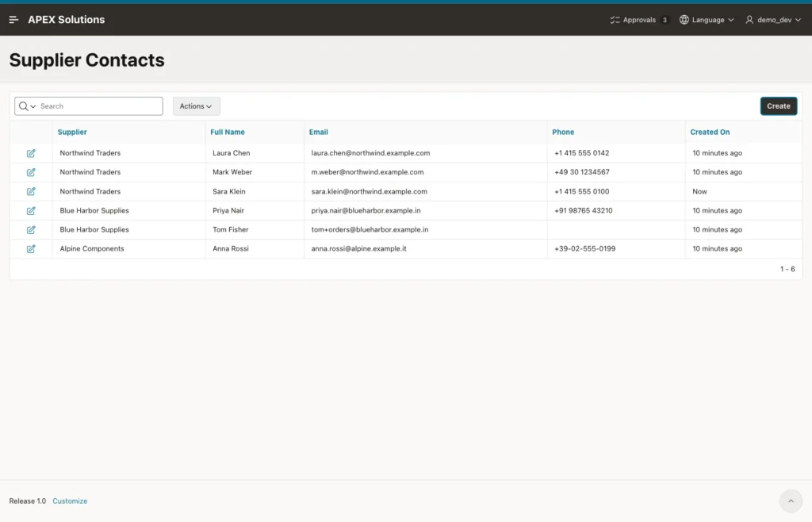Image resolution: width=812 pixels, height=522 pixels.
Task: Focus the Search input field
Action: point(101,106)
